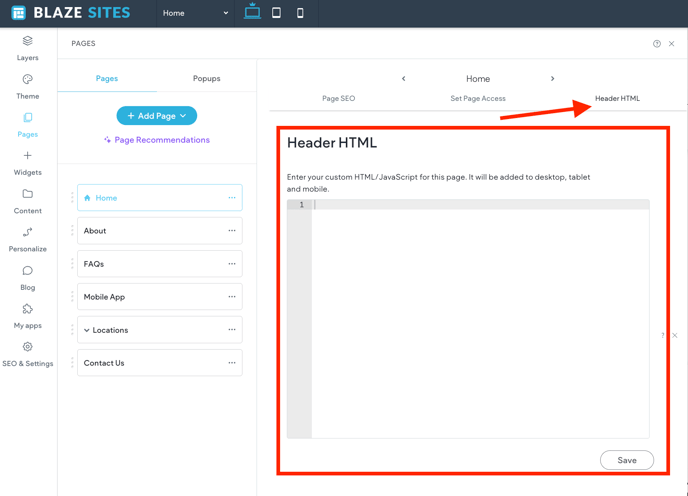Screen dimensions: 688x496
Task: Expand the Locations page group
Action: [x=87, y=330]
